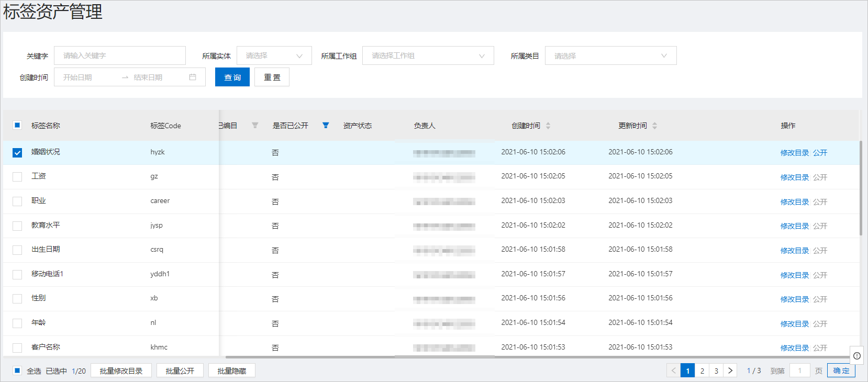The image size is (868, 382).
Task: Select page 1 in pagination
Action: pos(688,370)
